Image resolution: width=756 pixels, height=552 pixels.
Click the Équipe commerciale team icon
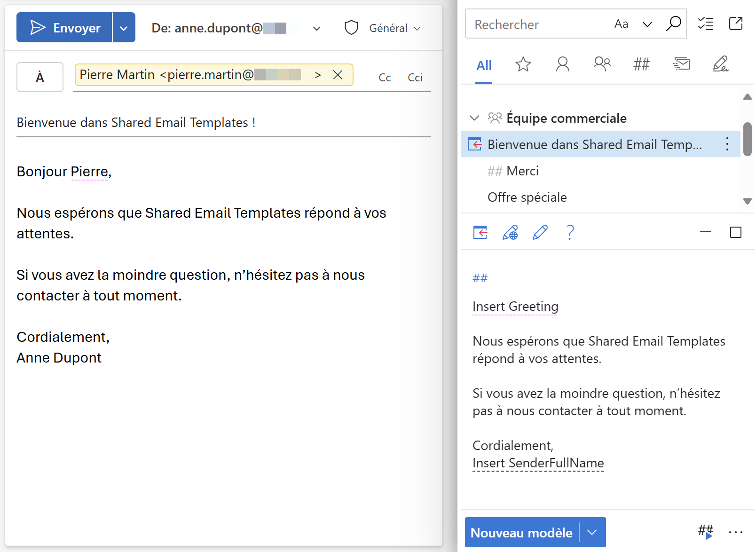pyautogui.click(x=495, y=118)
